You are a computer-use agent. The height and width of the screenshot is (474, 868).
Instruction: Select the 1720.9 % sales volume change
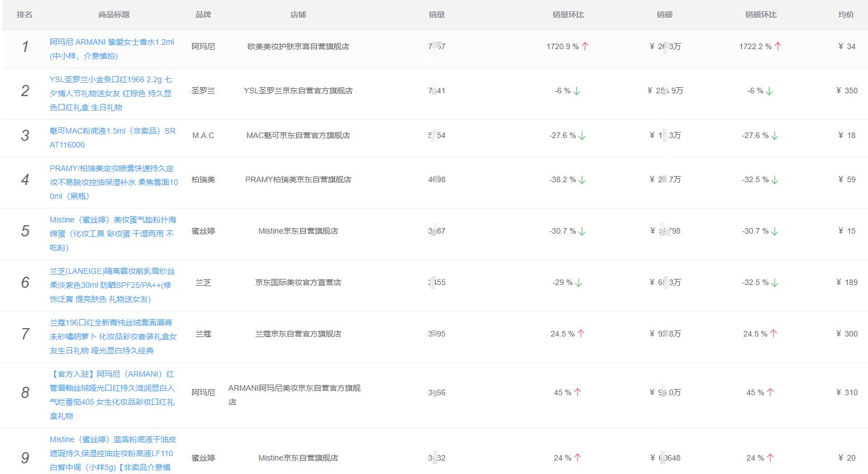(562, 46)
